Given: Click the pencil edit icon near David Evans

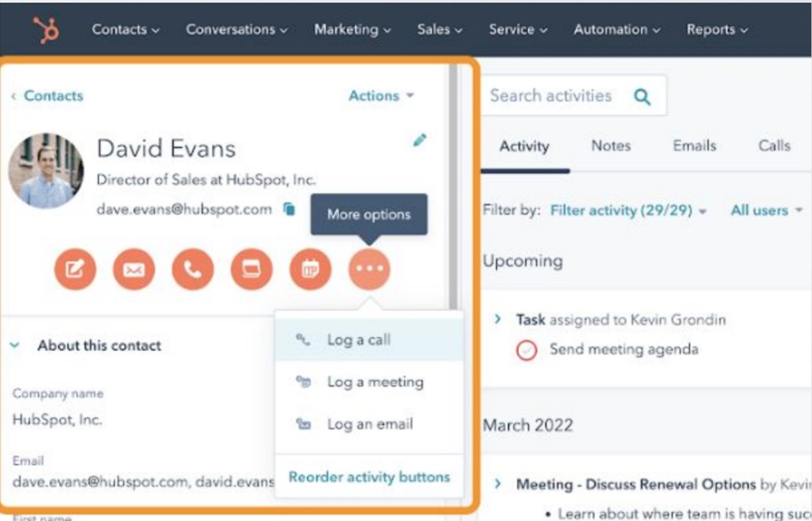Looking at the screenshot, I should [419, 140].
